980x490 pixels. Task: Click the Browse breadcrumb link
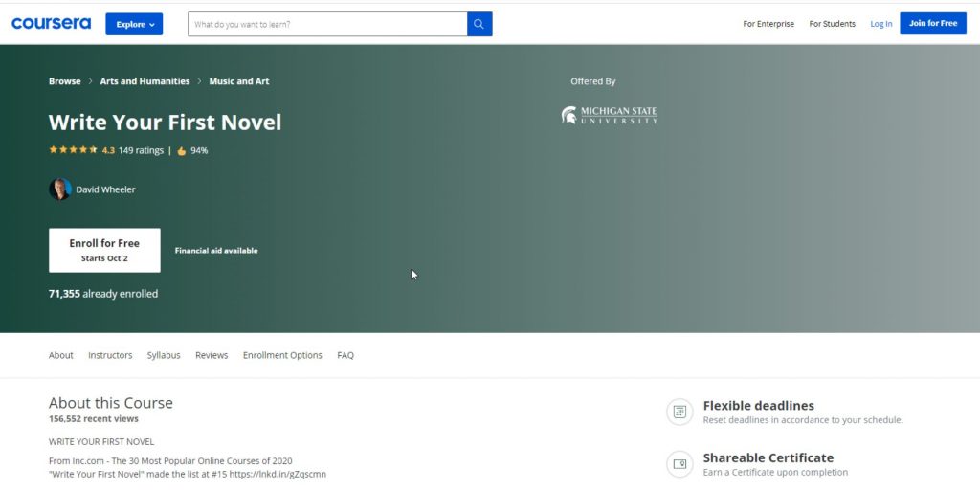[65, 81]
